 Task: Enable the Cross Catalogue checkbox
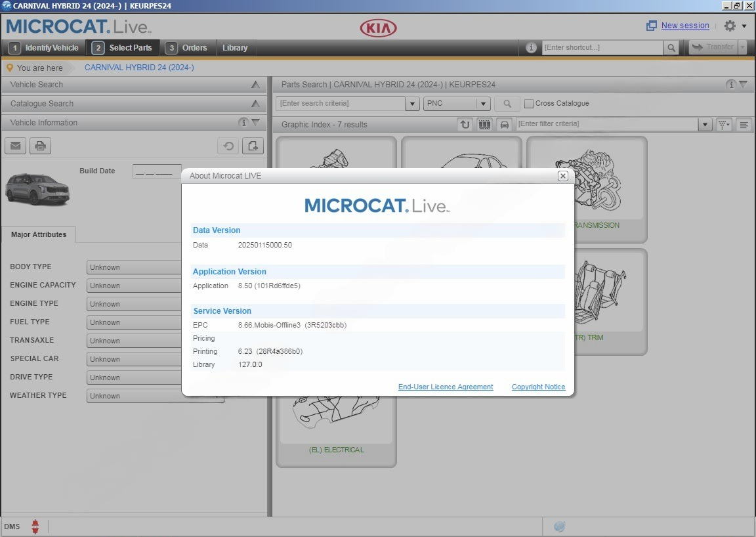529,103
